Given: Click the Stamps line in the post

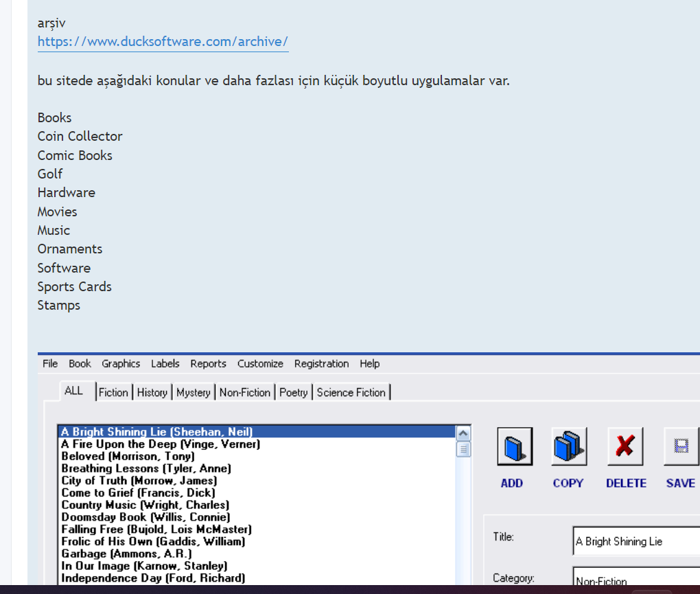Looking at the screenshot, I should tap(59, 306).
